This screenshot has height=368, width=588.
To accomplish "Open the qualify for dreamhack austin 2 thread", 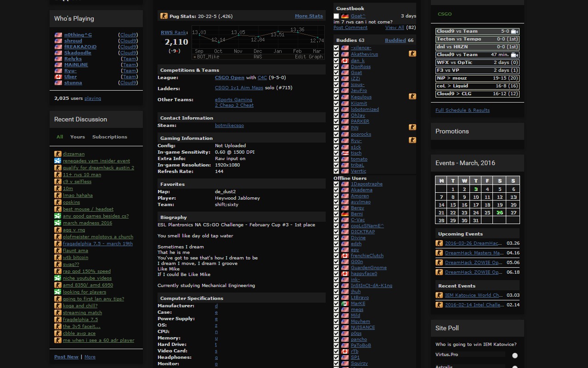I will 99,168.
